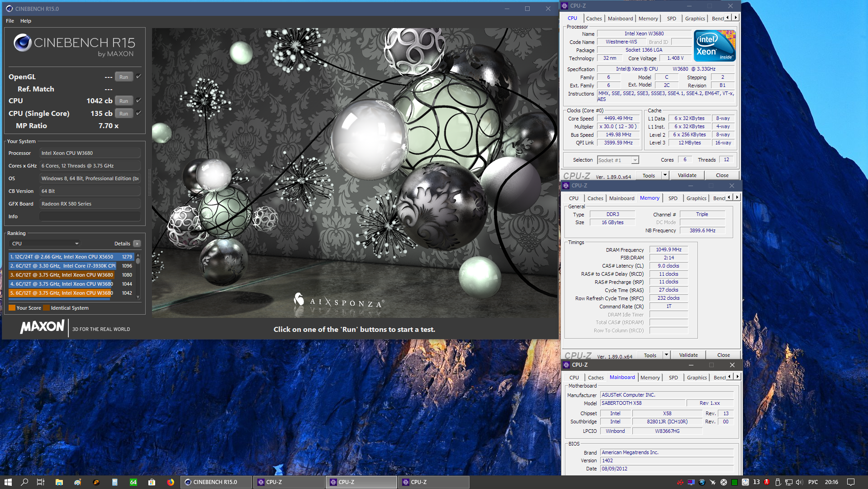868x489 pixels.
Task: Open the File menu in Cinebench
Action: point(10,21)
